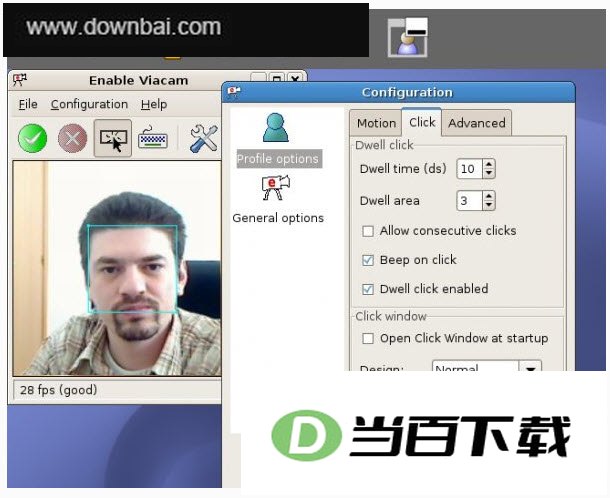The image size is (610, 498).
Task: Check Open Click Window at startup
Action: (368, 338)
